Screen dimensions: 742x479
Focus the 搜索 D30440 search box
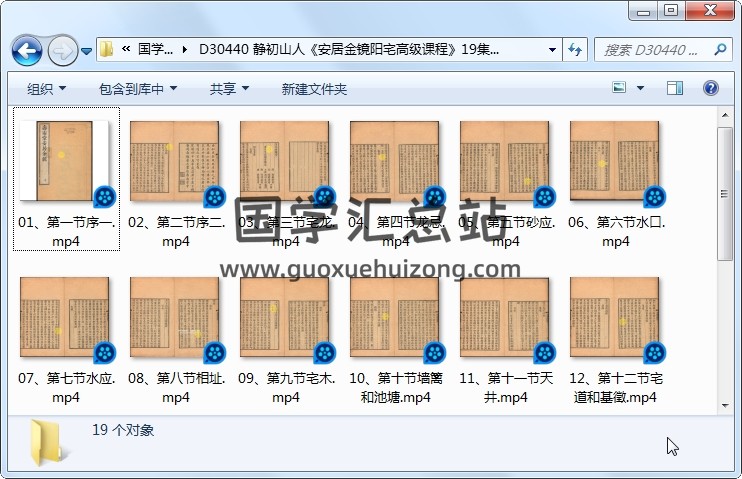(653, 50)
